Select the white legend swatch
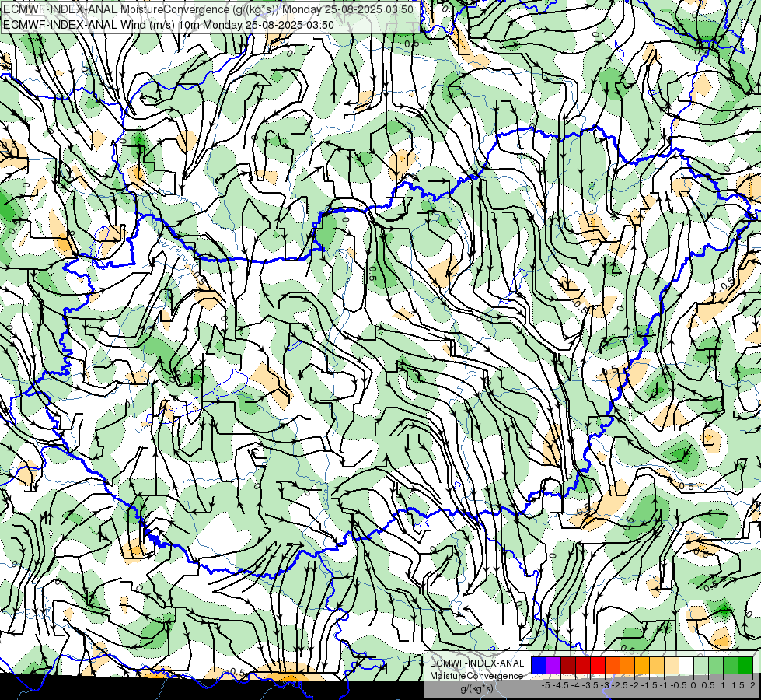The width and height of the screenshot is (761, 700). 686,665
